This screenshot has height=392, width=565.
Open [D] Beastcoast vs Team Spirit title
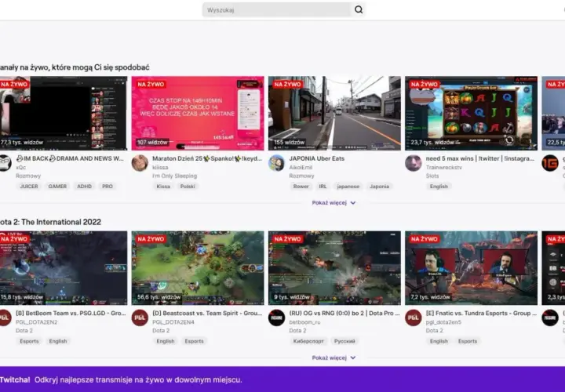click(x=207, y=313)
